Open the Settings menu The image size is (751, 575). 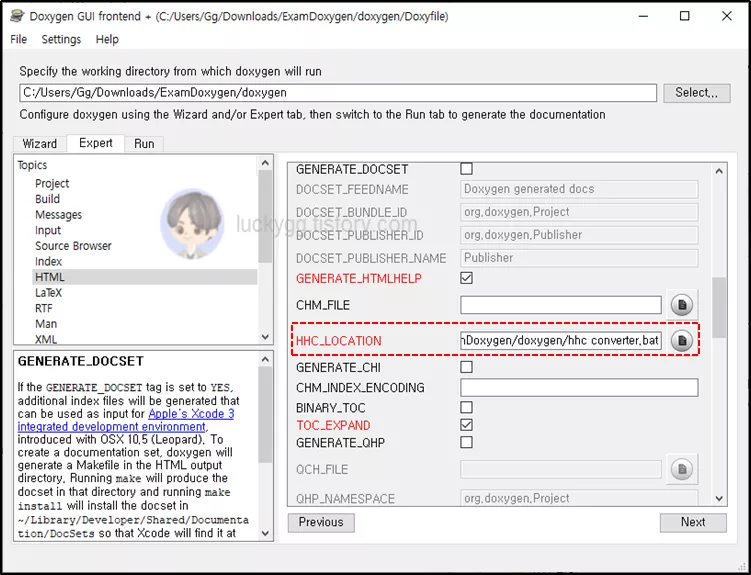click(x=61, y=39)
